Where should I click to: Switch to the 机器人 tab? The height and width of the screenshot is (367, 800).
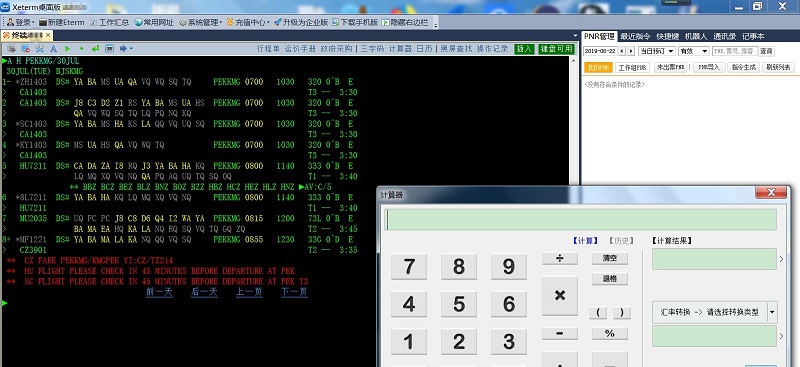pos(696,36)
